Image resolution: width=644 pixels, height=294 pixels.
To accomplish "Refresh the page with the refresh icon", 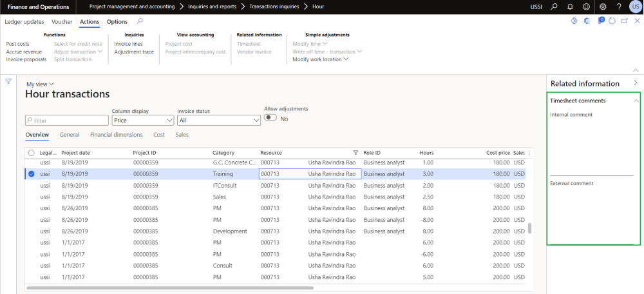I will [x=612, y=21].
